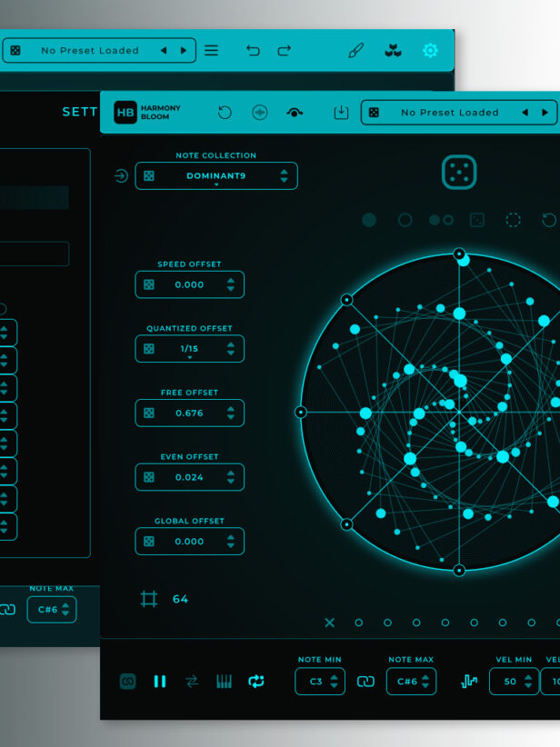Click the Free Offset 0.676 value field
Screen dimensions: 560x747
[x=189, y=413]
